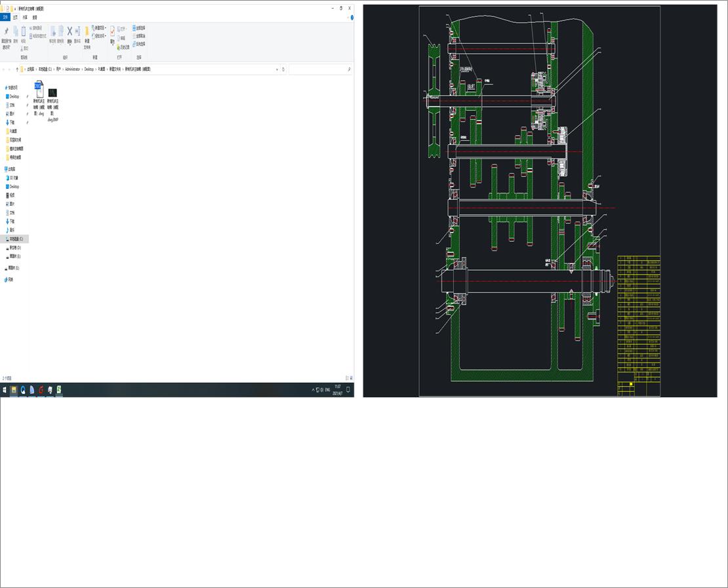Screen dimensions: 728x588
Task: Go up one folder with Up arrow
Action: tap(17, 69)
